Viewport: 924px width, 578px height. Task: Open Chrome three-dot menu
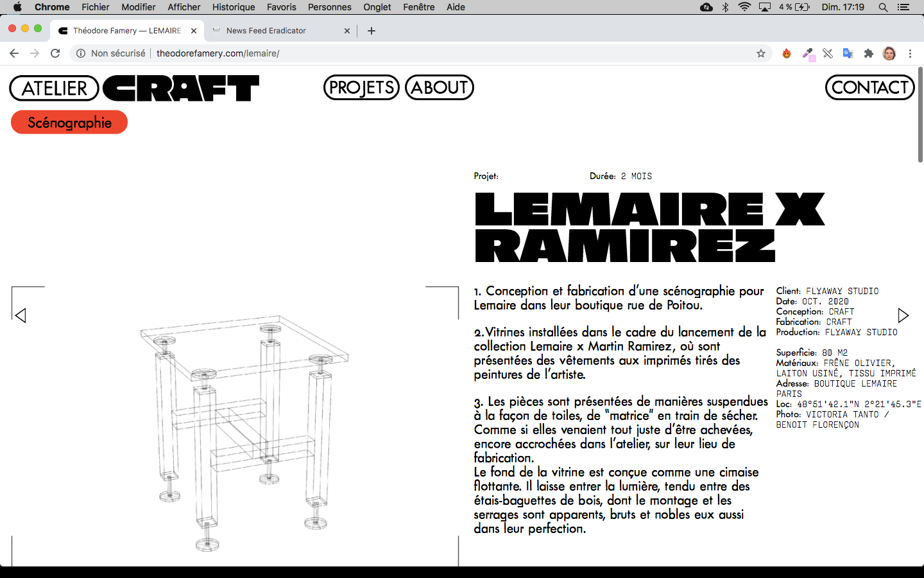(x=910, y=53)
